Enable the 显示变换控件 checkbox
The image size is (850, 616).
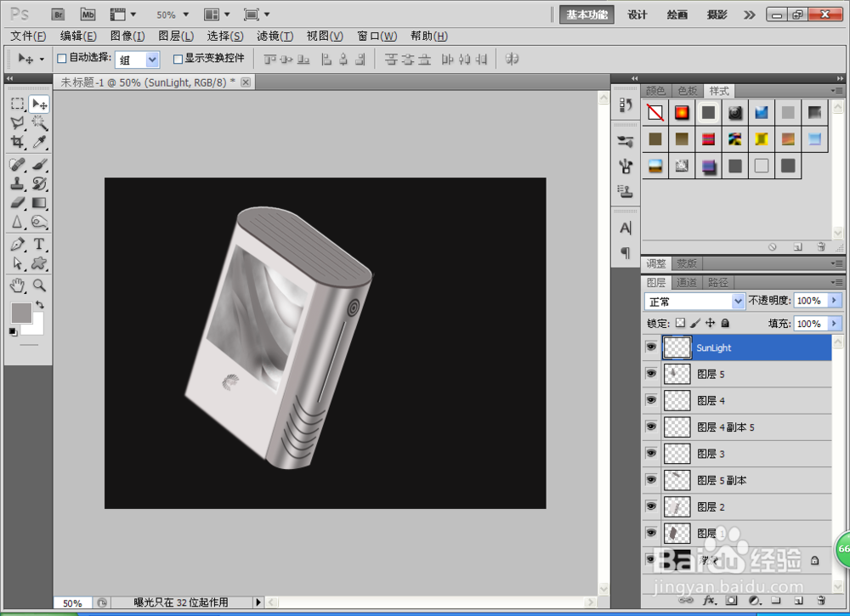pos(178,59)
